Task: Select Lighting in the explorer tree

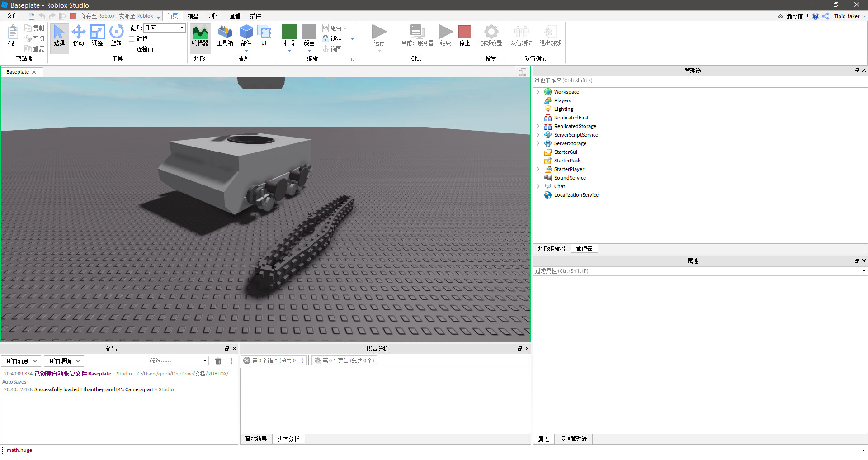Action: tap(564, 109)
